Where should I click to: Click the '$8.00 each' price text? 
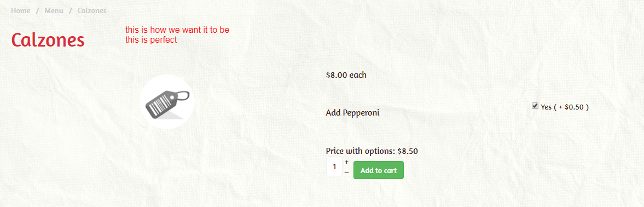coord(346,75)
